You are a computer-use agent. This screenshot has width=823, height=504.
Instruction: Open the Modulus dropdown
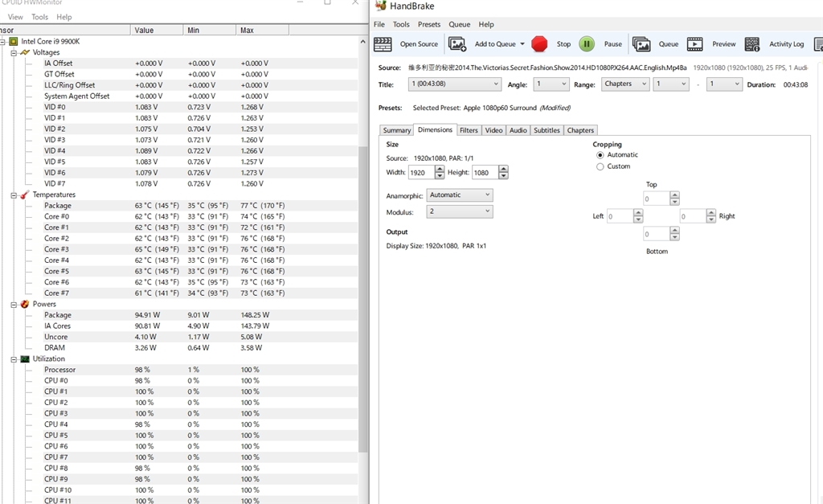pos(460,211)
